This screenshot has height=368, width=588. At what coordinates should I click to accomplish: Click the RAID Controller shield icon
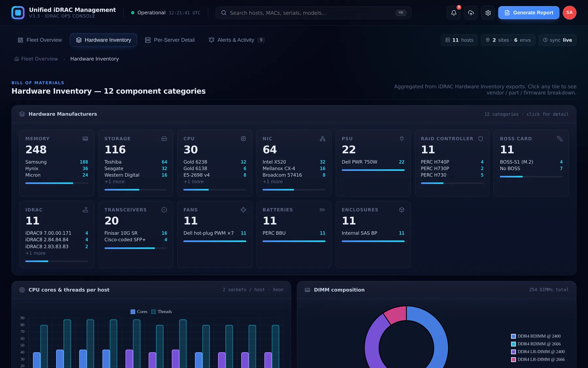point(481,139)
